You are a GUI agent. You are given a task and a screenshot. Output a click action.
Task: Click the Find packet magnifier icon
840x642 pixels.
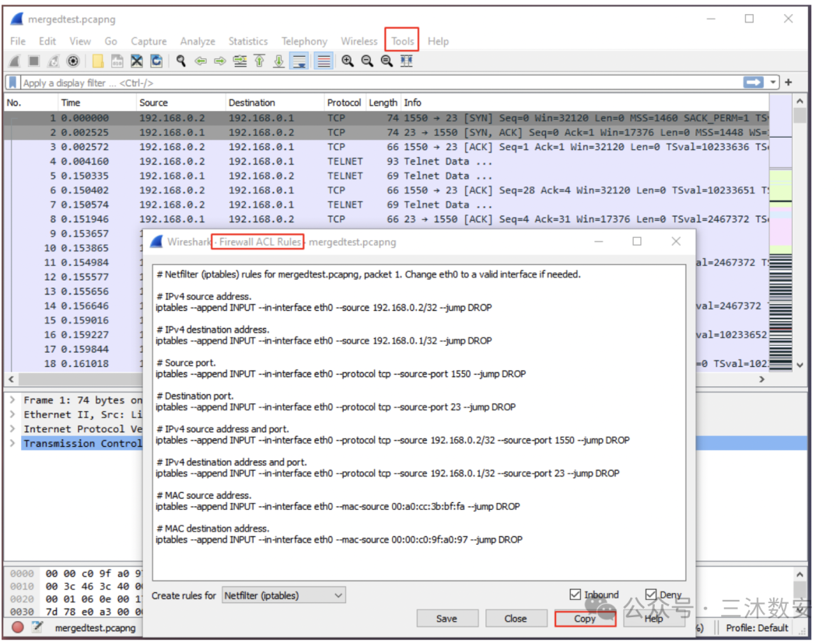(181, 61)
